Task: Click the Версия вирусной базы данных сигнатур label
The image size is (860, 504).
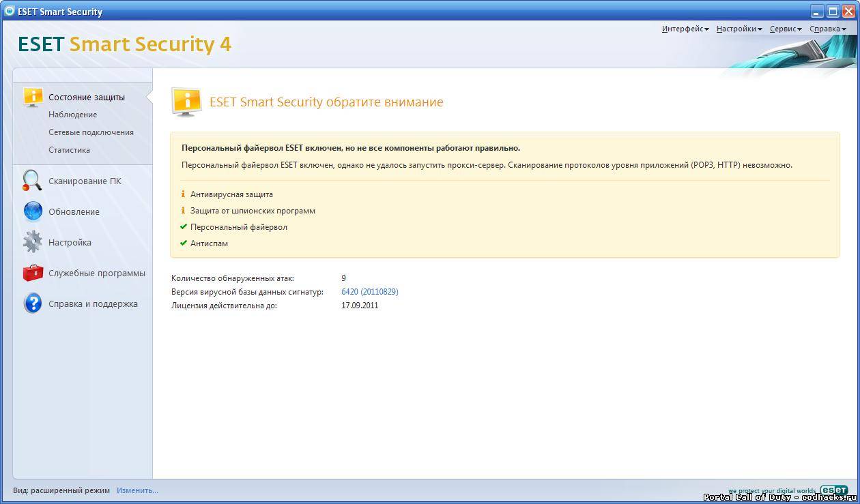Action: [247, 292]
